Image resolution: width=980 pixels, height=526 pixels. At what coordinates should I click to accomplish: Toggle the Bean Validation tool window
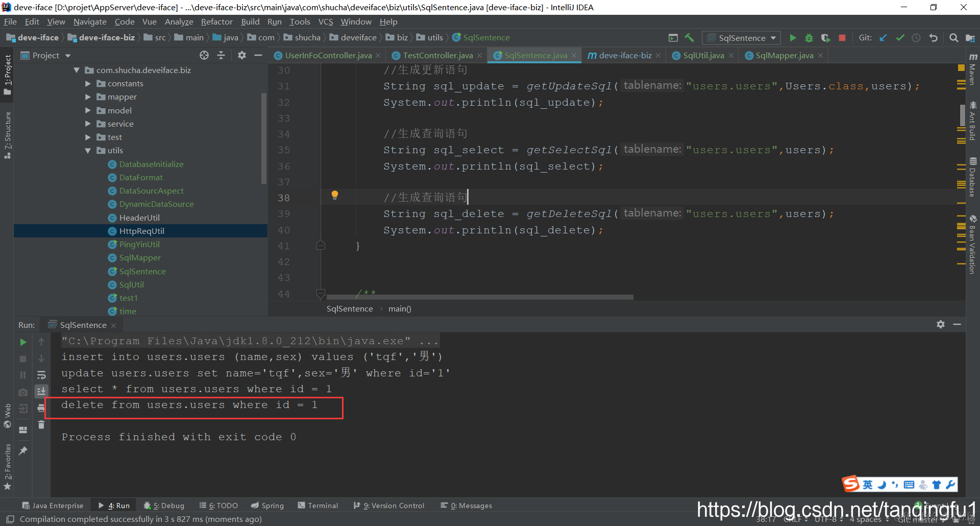[x=973, y=245]
